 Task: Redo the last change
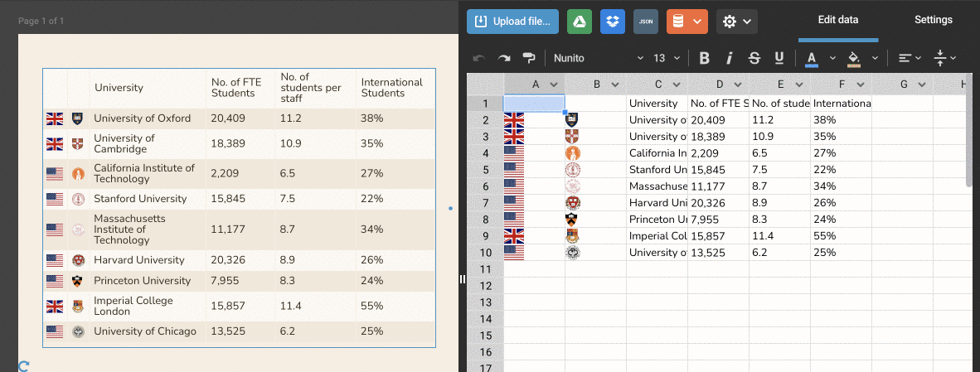pos(504,58)
